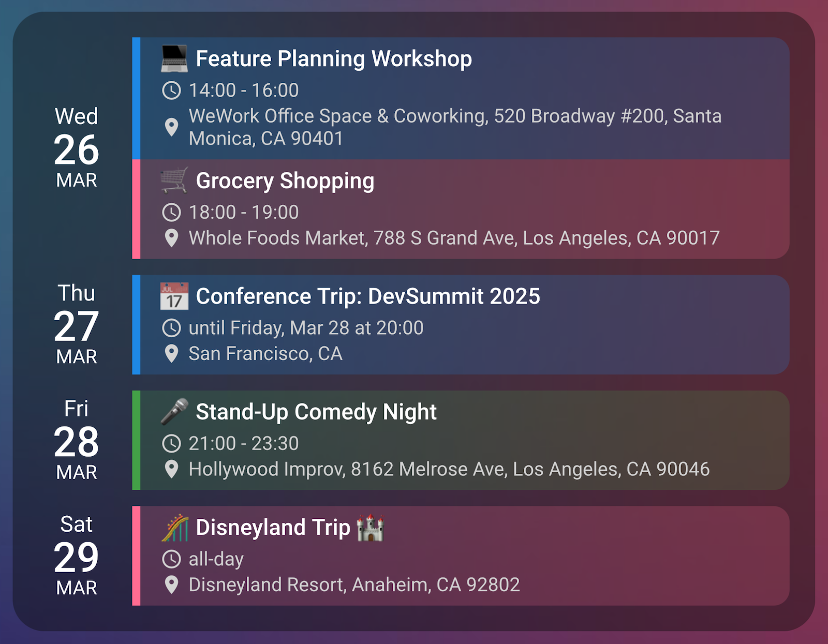Click the green color bar on Comedy Night
Viewport: 828px width, 644px height.
pos(136,440)
